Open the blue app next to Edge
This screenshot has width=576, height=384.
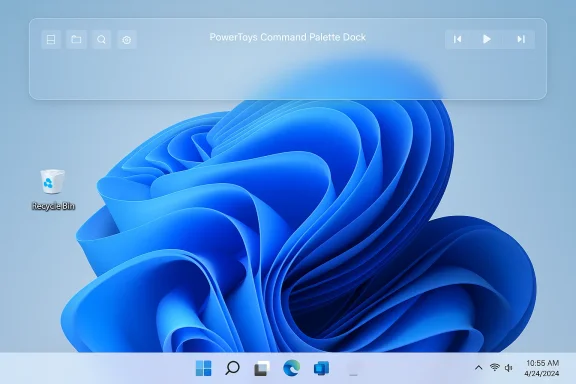(321, 368)
